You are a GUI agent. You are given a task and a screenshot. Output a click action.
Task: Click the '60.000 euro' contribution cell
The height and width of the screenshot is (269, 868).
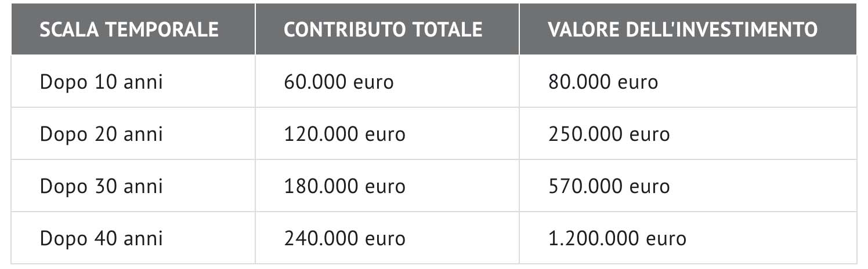(339, 82)
